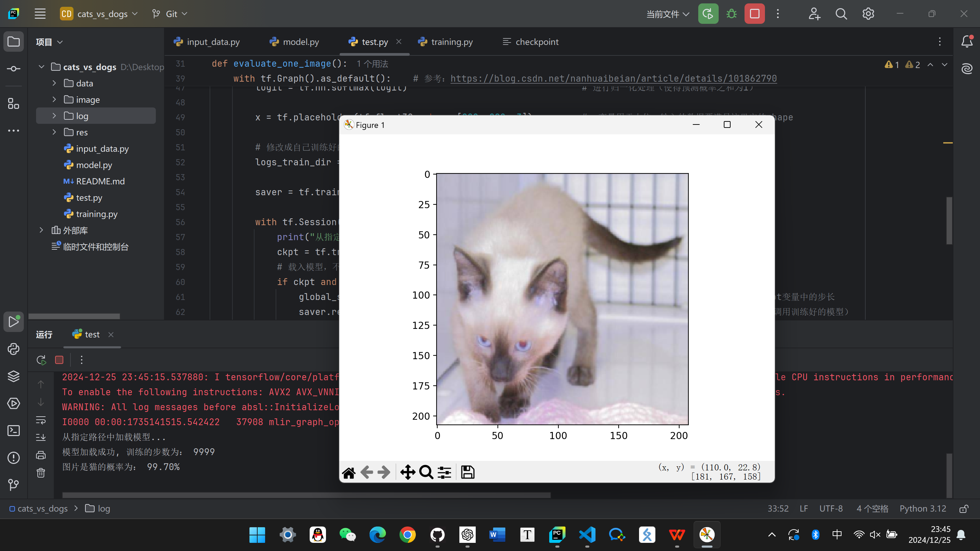Reset the plot view with the Home icon
The image size is (980, 551).
tap(349, 472)
